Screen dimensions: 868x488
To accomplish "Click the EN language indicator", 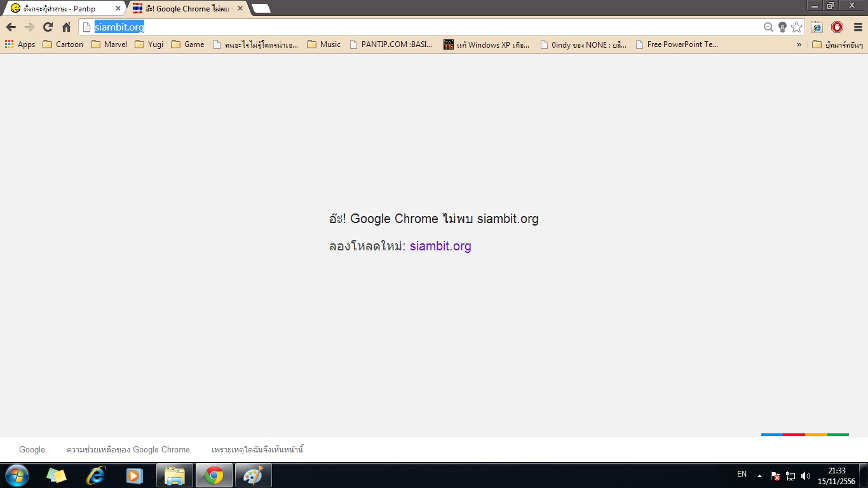I will tap(742, 474).
